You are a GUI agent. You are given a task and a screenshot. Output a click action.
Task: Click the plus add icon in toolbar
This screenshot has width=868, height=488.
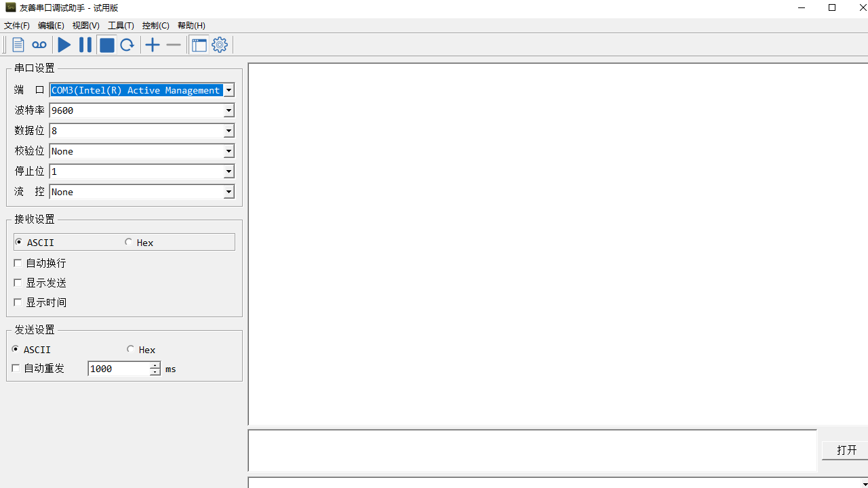point(153,45)
